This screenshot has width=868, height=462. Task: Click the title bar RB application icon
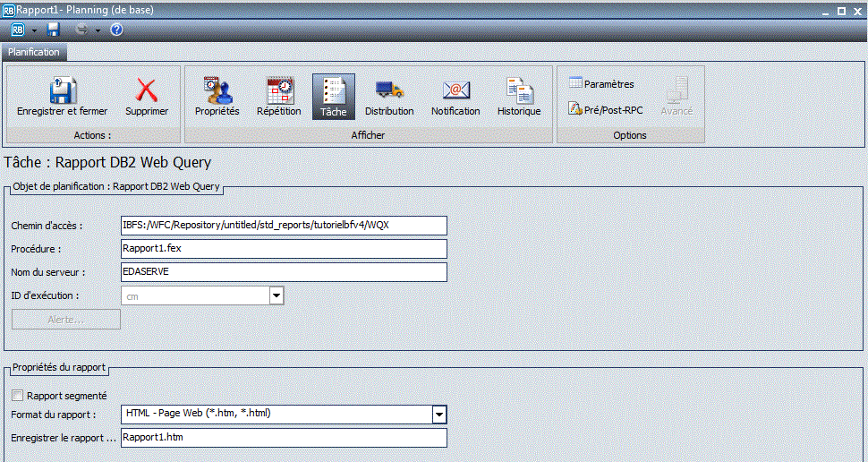(8, 11)
